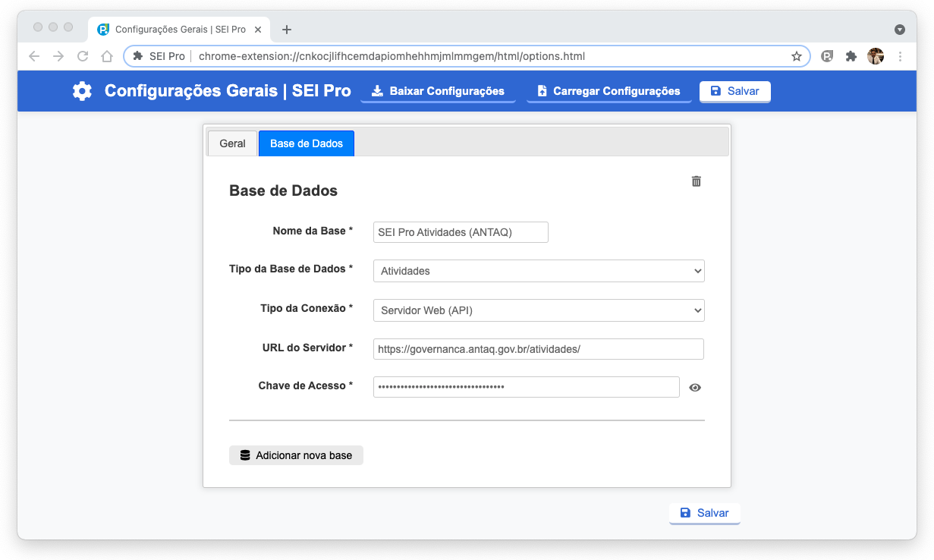Delete this database with the trash icon
Viewport: 934px width, 560px height.
click(x=696, y=181)
